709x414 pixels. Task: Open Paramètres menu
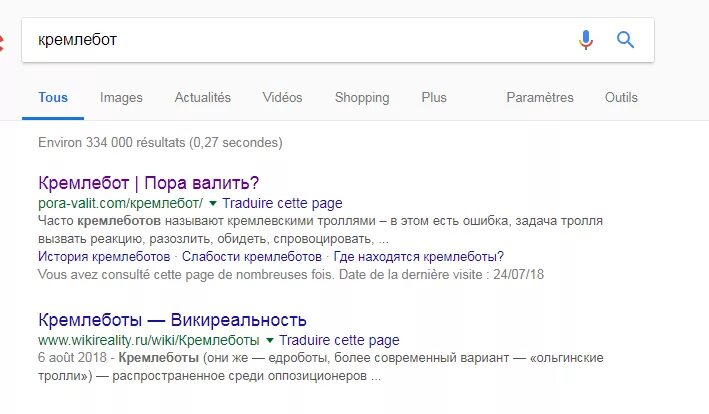tap(540, 98)
